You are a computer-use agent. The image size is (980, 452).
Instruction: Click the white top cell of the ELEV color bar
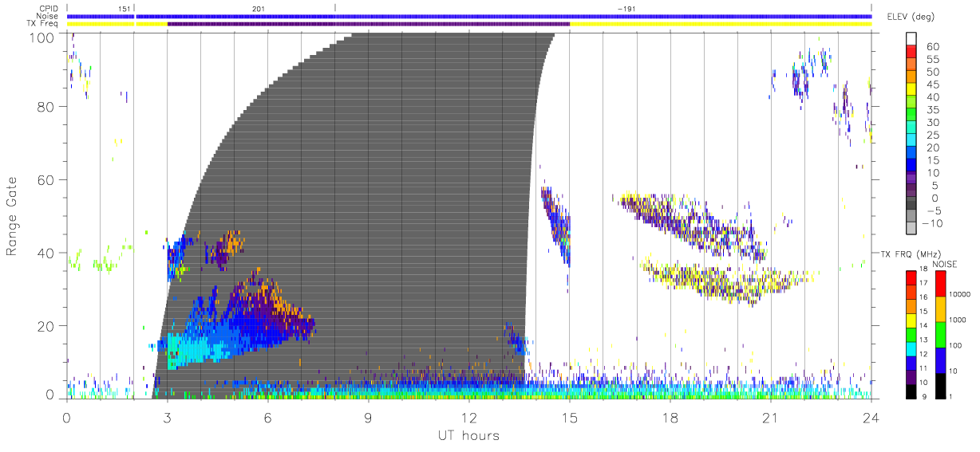911,39
